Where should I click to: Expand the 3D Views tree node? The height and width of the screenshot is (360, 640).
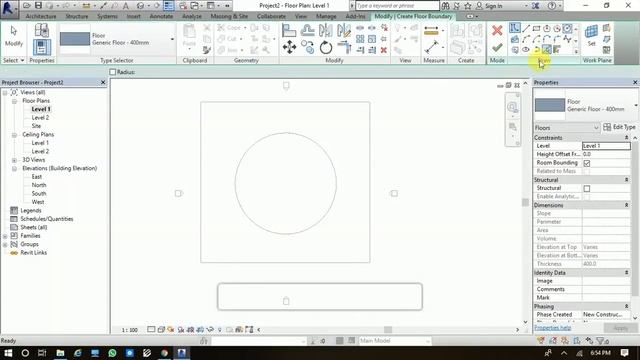pos(14,160)
